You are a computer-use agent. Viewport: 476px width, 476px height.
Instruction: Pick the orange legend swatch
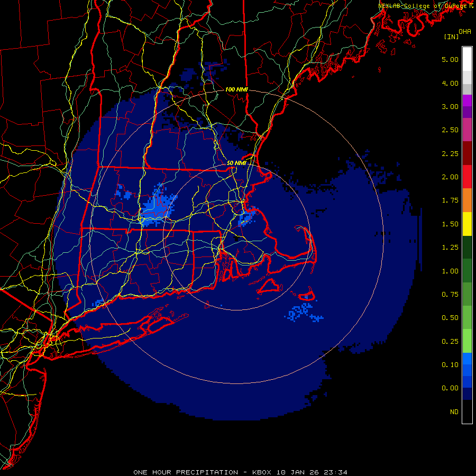467,200
